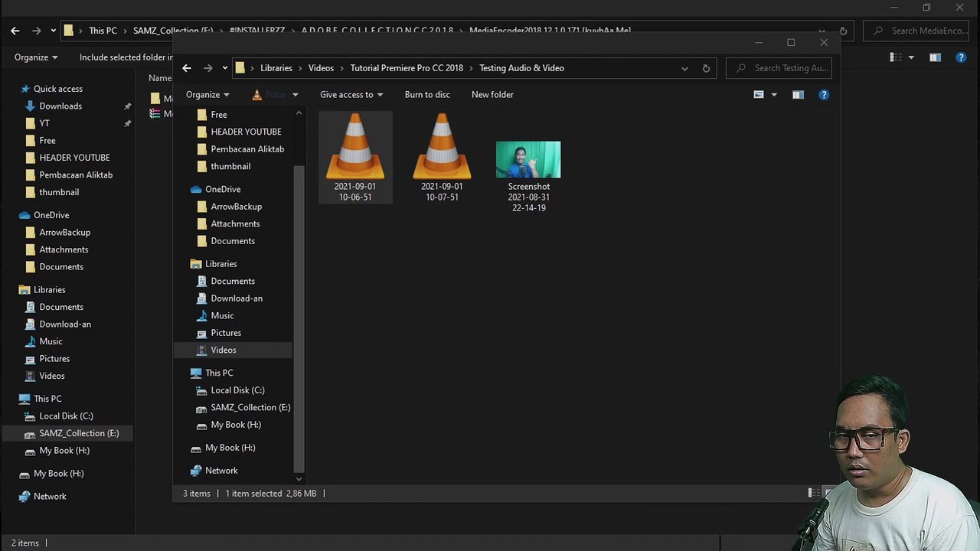The image size is (980, 551).
Task: Switch to large icons view from the front status bar
Action: click(x=828, y=494)
